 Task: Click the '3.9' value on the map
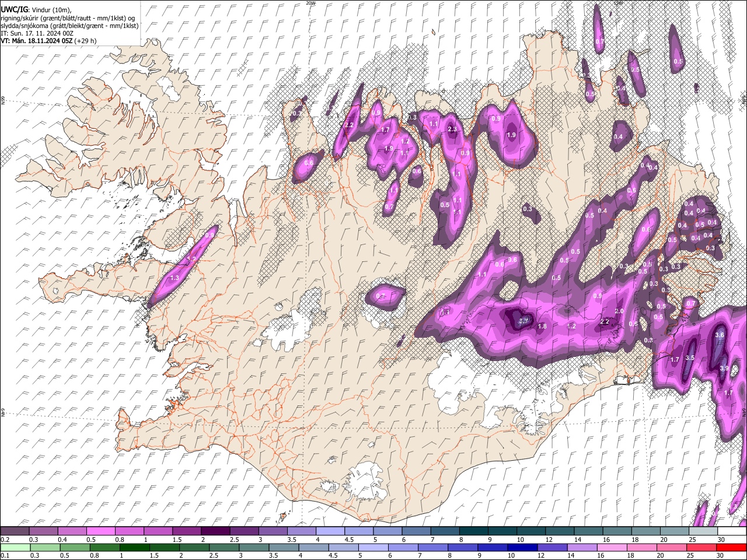click(x=724, y=368)
